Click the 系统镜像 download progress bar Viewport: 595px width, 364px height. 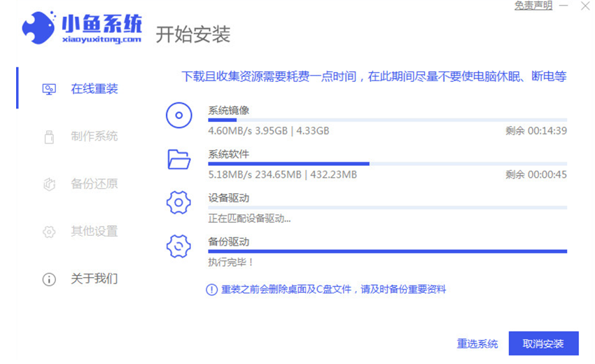387,120
